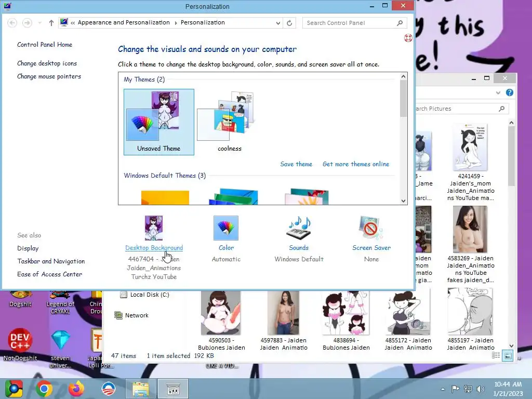Click the colorful Start button on the taskbar
The image size is (532, 399).
coord(14,389)
